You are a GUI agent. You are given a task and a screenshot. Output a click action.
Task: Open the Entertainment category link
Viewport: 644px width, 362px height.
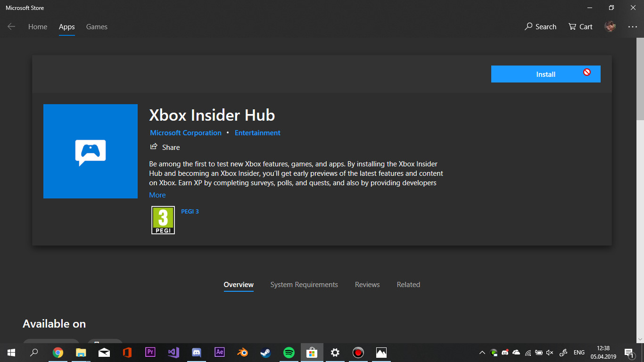coord(257,133)
